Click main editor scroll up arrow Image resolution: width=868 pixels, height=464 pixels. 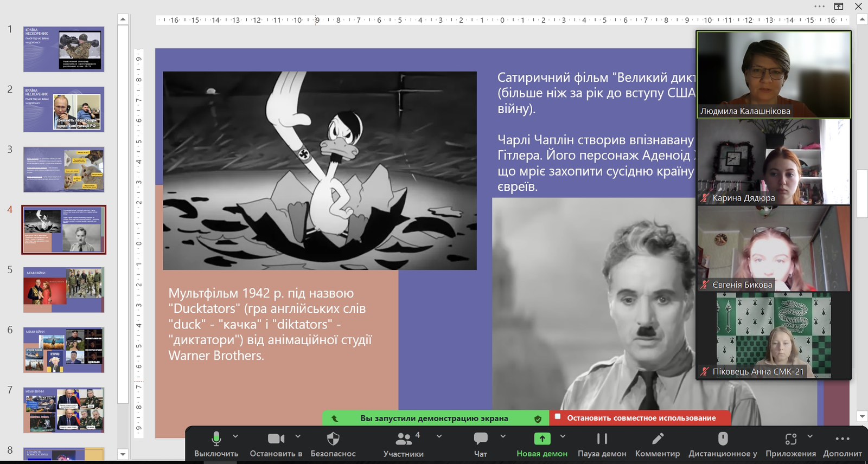pos(862,19)
